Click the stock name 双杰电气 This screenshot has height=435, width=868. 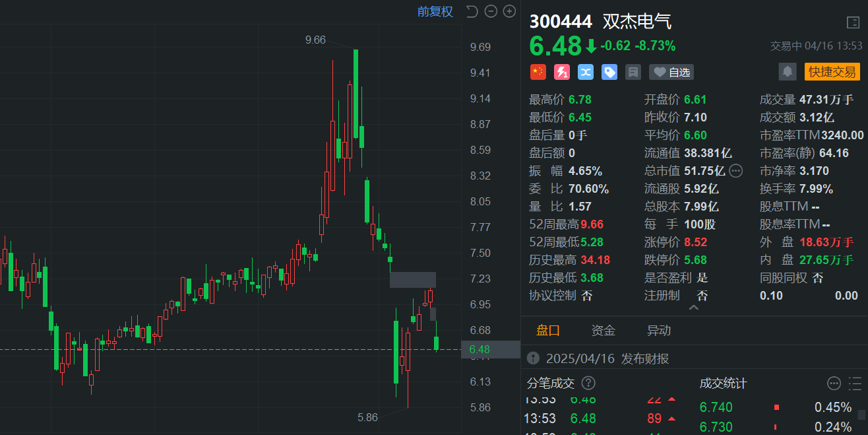click(x=637, y=22)
